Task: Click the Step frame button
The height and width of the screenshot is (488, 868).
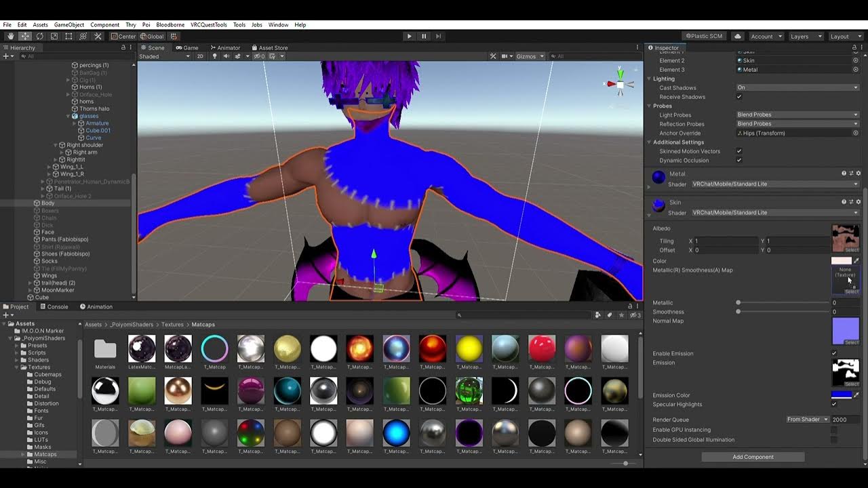Action: 439,36
